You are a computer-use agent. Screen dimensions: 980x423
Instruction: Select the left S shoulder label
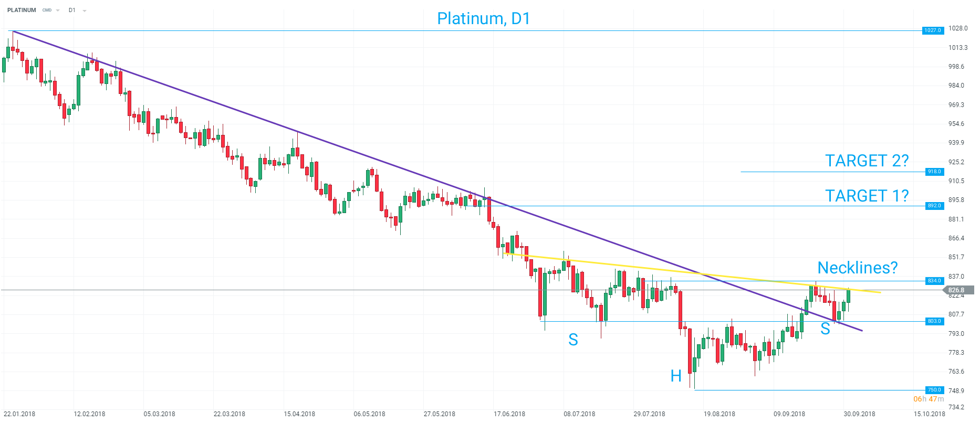click(573, 340)
